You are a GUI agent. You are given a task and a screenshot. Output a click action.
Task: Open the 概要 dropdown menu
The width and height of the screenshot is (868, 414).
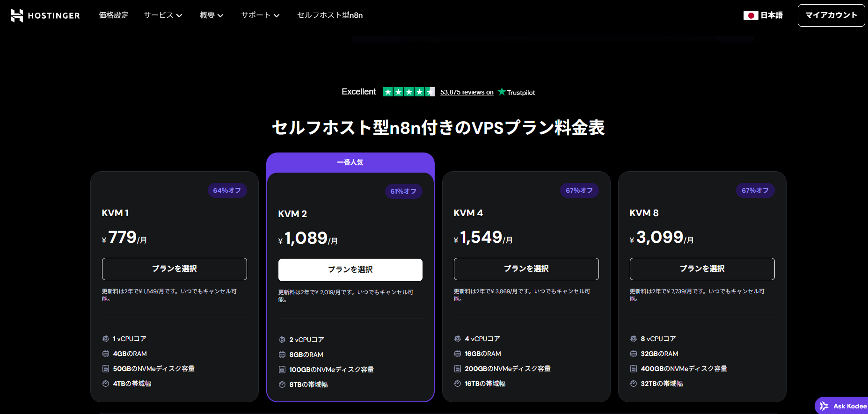[212, 15]
